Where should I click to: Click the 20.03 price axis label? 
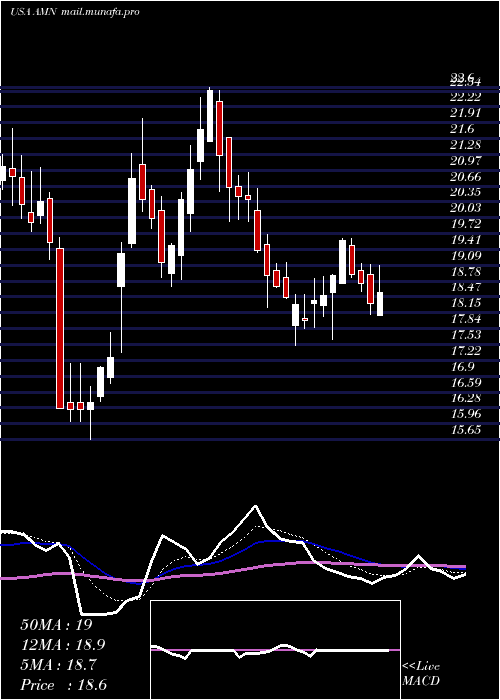click(465, 208)
